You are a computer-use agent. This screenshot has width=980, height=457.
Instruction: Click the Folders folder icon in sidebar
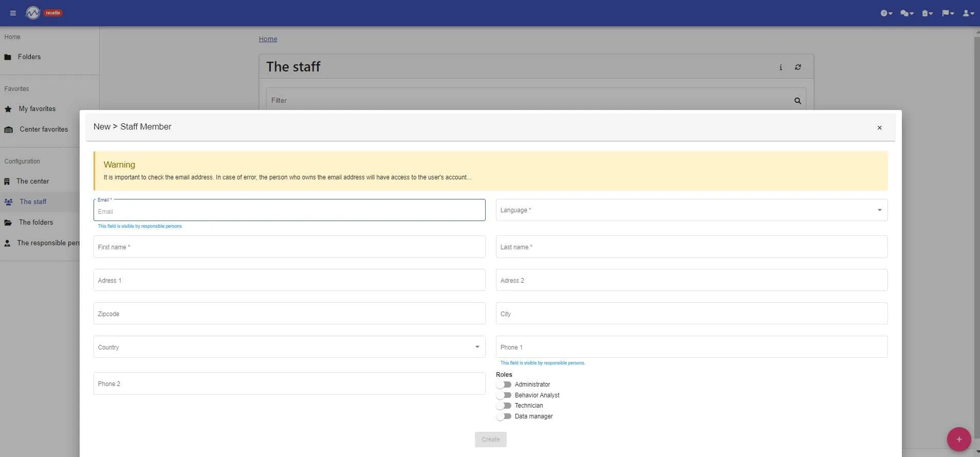[8, 57]
